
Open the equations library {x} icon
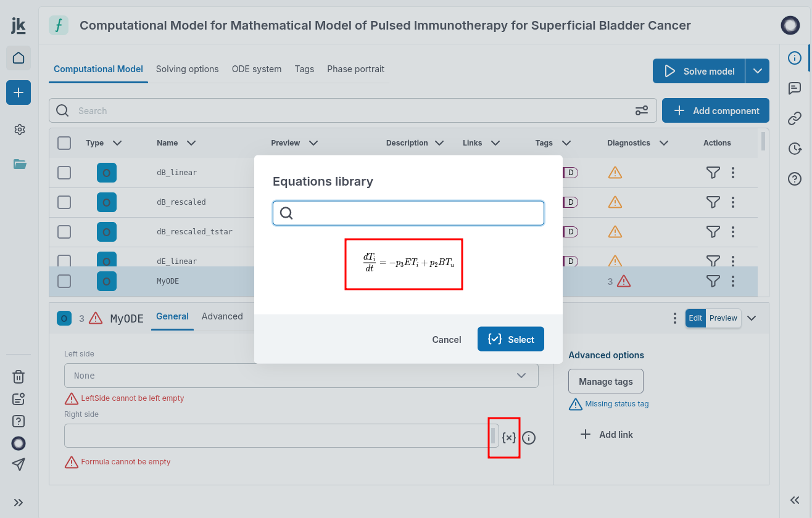point(509,438)
